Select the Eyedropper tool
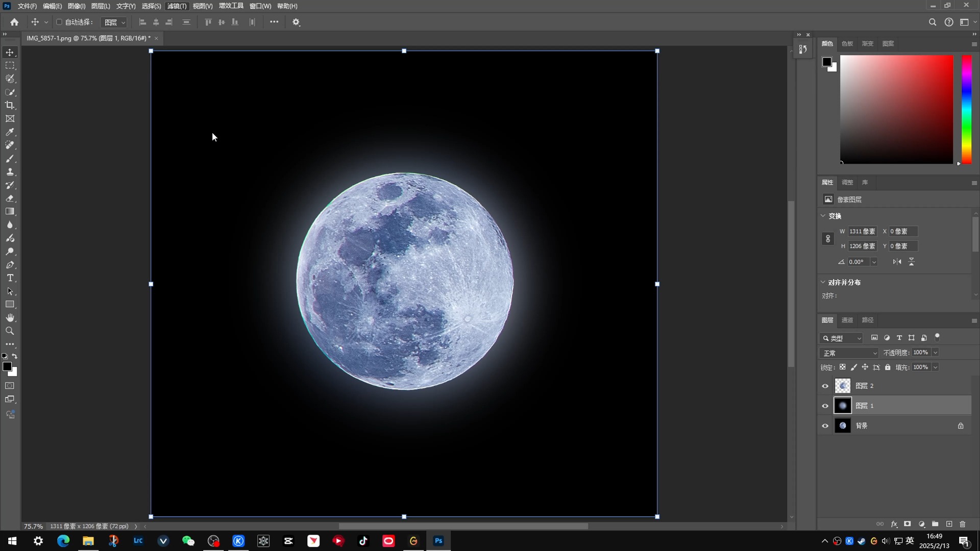The image size is (980, 551). 10,132
